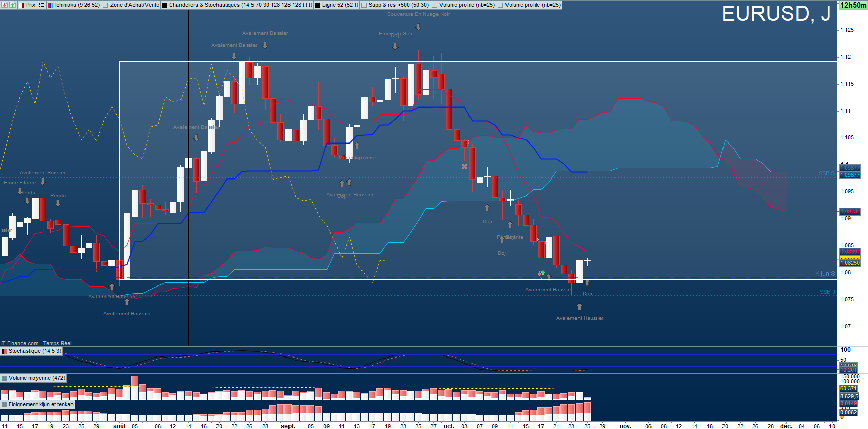
Task: Open Volume moyenne (472) panel label
Action: click(37, 378)
